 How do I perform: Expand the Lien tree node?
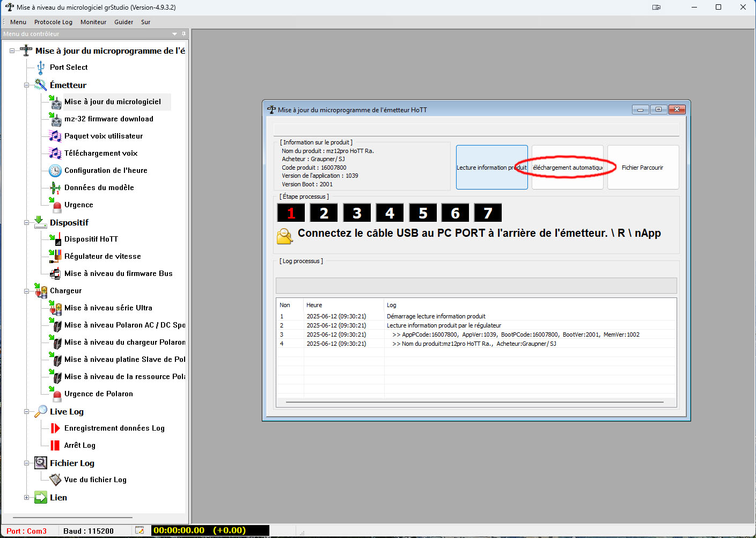pos(26,498)
